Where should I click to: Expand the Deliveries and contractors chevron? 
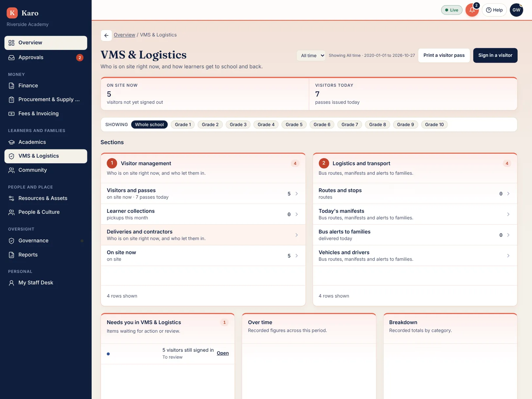click(297, 235)
